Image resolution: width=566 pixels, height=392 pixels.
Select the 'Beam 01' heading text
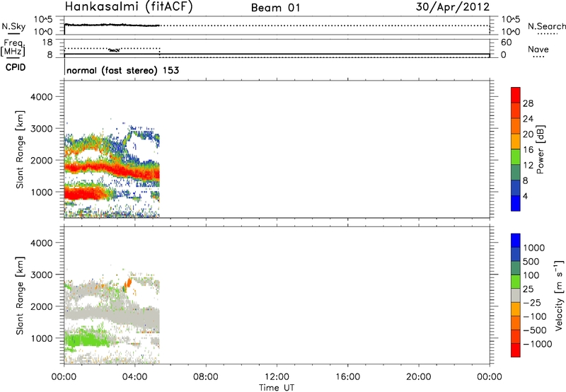[275, 8]
